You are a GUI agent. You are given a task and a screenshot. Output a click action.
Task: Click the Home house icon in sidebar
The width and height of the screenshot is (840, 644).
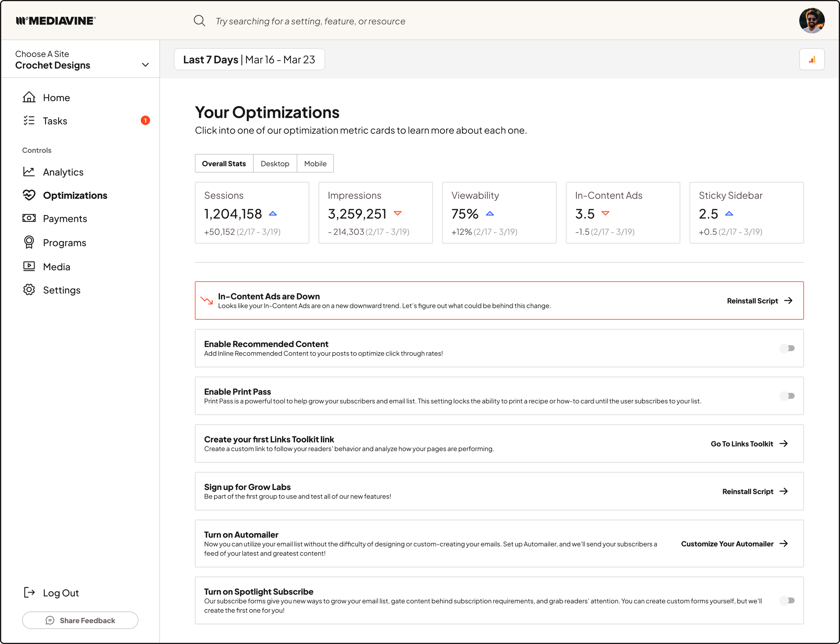[x=29, y=97]
